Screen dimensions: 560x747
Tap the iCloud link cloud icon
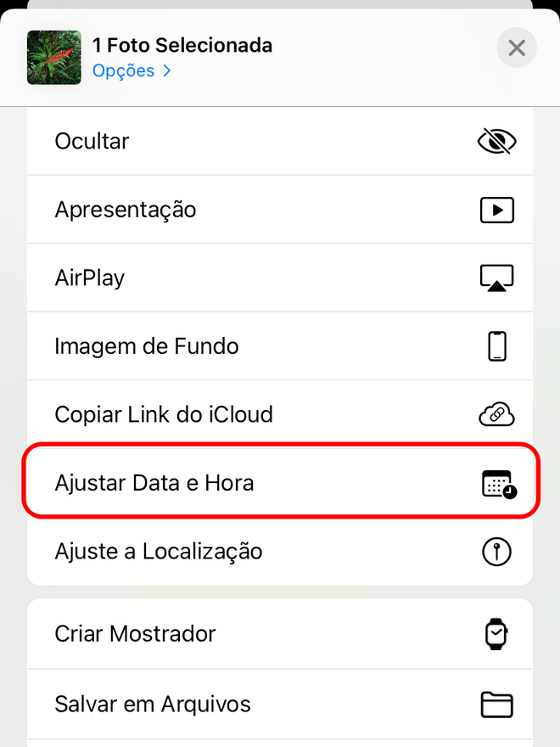[496, 414]
